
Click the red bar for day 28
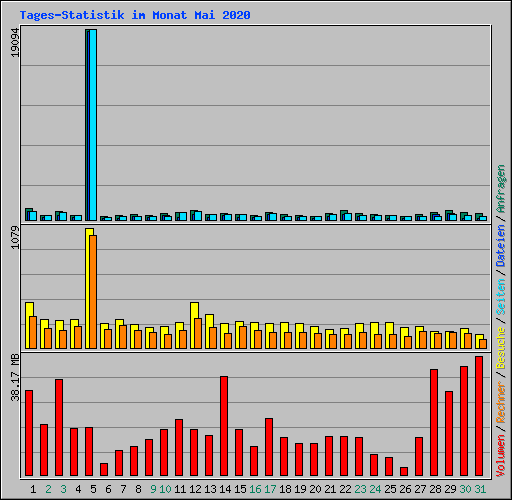(x=434, y=422)
